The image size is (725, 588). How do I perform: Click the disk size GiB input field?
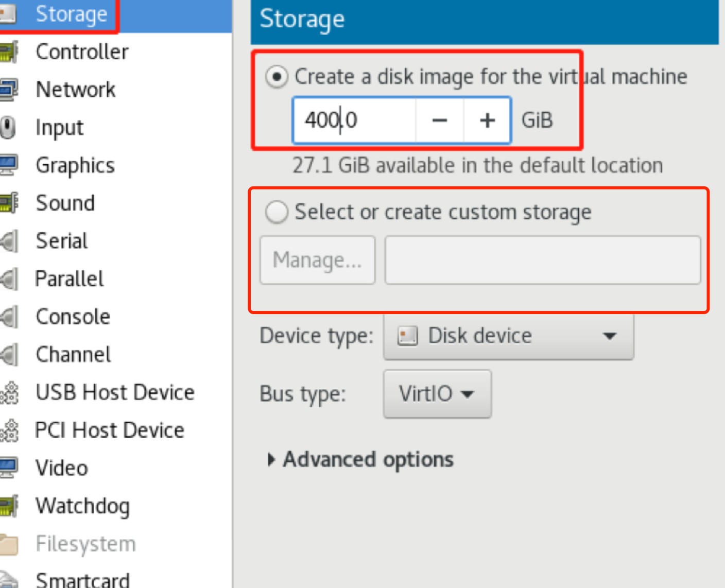pos(354,120)
